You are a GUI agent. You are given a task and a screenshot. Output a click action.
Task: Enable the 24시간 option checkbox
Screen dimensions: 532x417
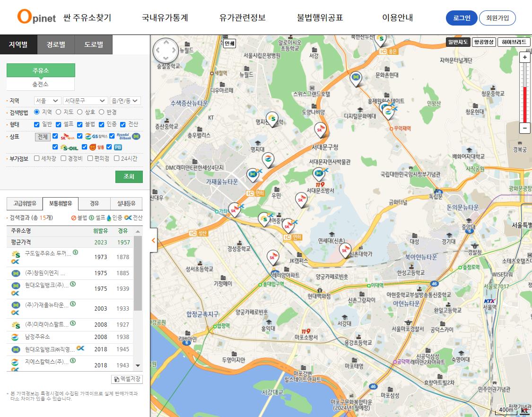tap(116, 158)
